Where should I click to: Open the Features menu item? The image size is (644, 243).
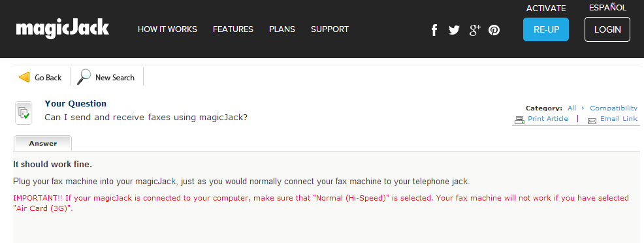pyautogui.click(x=233, y=29)
